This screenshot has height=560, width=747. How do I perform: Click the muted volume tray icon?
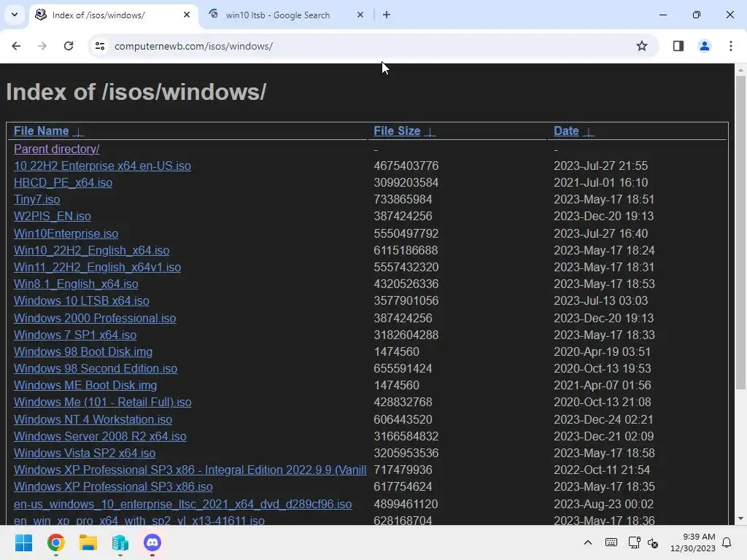653,542
